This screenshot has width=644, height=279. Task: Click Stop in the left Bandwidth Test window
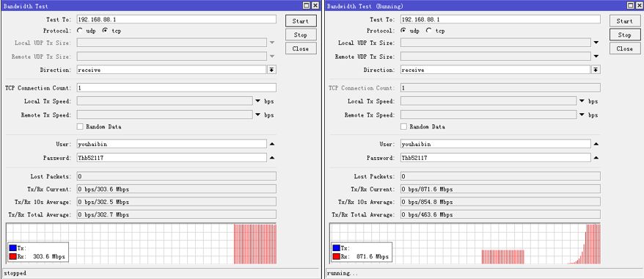click(x=301, y=35)
